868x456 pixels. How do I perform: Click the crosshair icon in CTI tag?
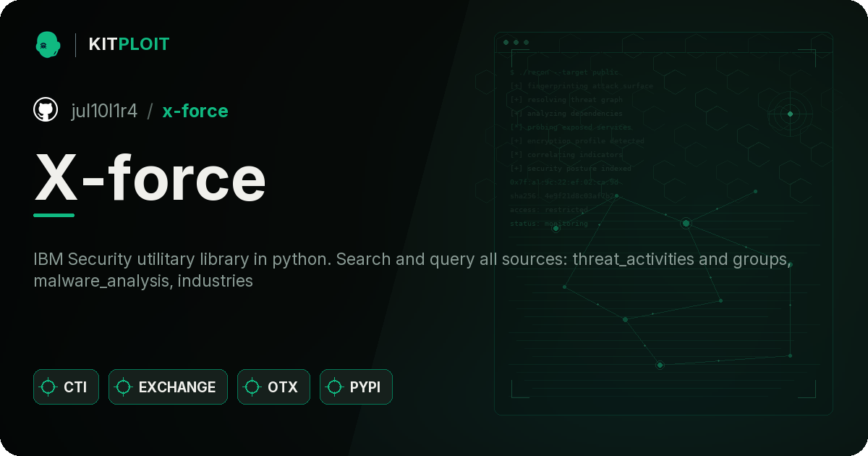pos(48,387)
